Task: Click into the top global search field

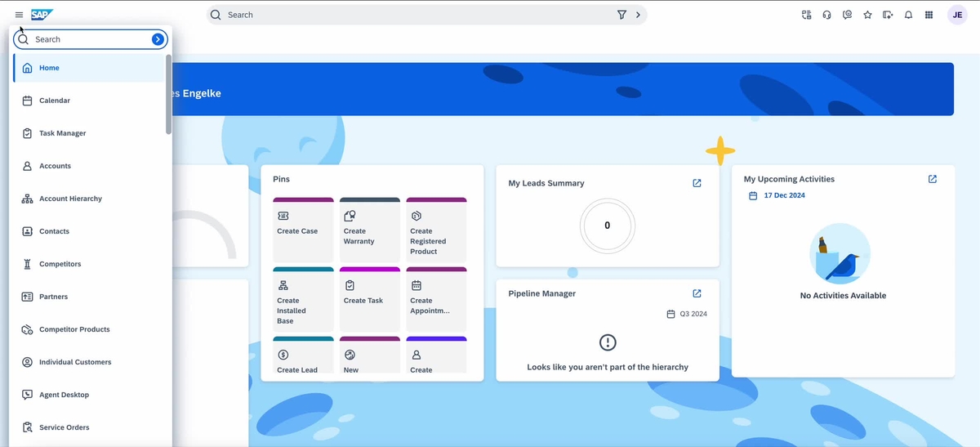Action: point(418,15)
